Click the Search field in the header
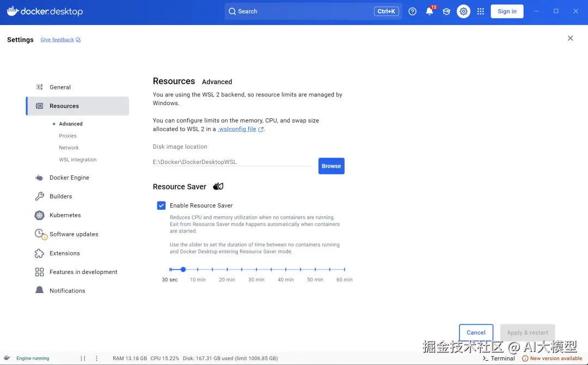This screenshot has height=365, width=588. pos(313,11)
